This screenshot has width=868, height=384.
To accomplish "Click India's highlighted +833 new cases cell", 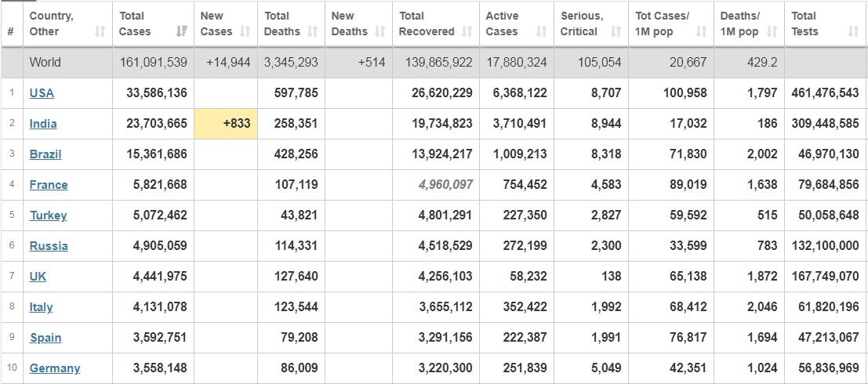I will coord(226,123).
